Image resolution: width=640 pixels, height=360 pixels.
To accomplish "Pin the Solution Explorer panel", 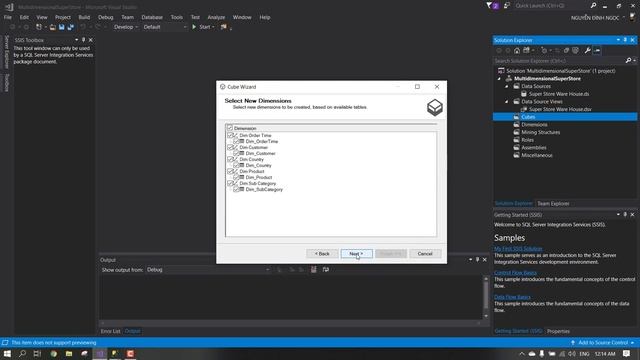I will [x=625, y=40].
